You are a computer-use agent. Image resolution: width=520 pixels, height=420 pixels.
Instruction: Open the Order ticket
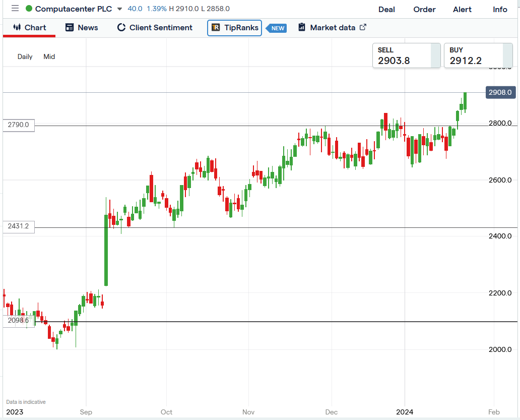click(x=424, y=9)
